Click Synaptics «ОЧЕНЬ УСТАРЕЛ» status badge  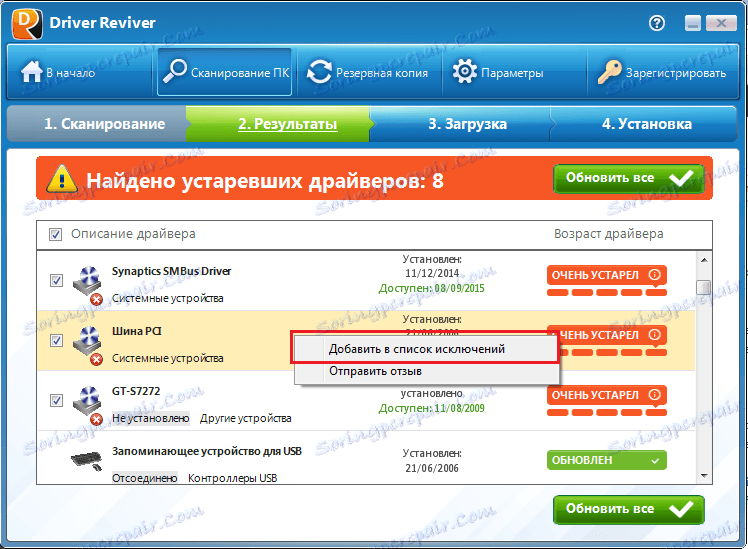coord(606,275)
